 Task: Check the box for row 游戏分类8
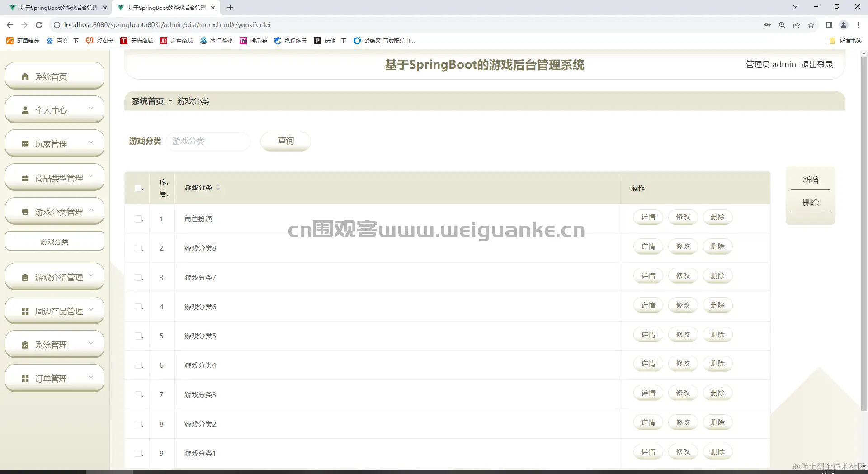tap(138, 248)
